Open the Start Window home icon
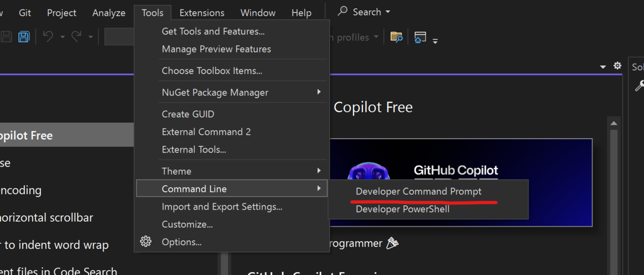 420,37
